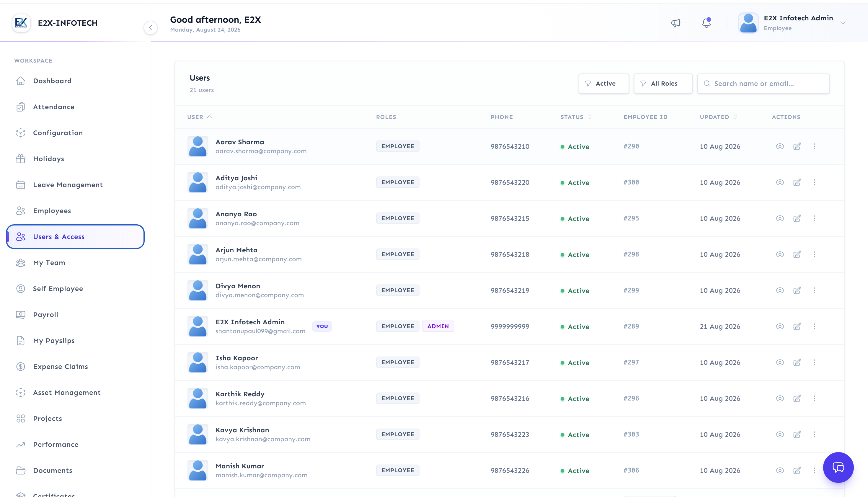
Task: View Kavya Krishnan's details via eye icon
Action: tap(780, 434)
